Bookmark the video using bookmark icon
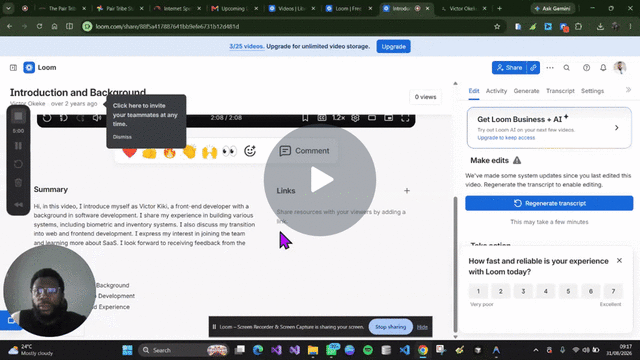The width and height of the screenshot is (640, 360). (305, 118)
